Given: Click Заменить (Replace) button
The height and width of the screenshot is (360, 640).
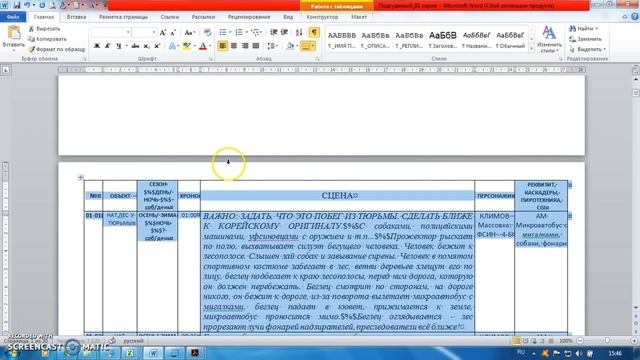Looking at the screenshot, I should (585, 39).
